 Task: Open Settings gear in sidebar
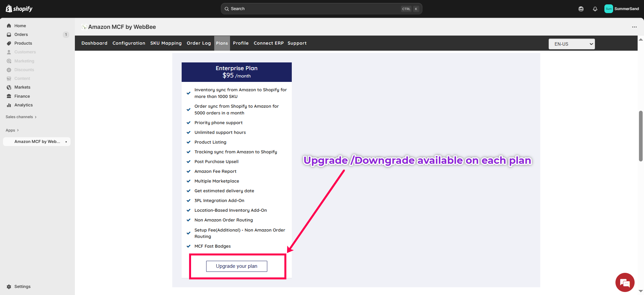pos(9,287)
